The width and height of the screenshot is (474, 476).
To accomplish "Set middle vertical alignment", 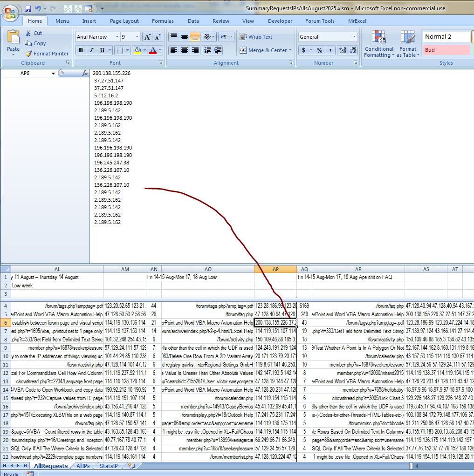I will pyautogui.click(x=185, y=37).
